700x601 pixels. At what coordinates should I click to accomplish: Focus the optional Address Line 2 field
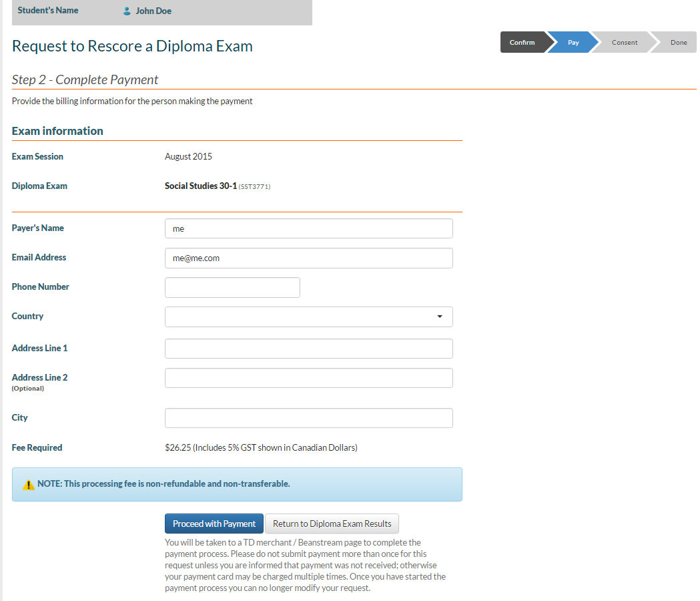point(308,378)
